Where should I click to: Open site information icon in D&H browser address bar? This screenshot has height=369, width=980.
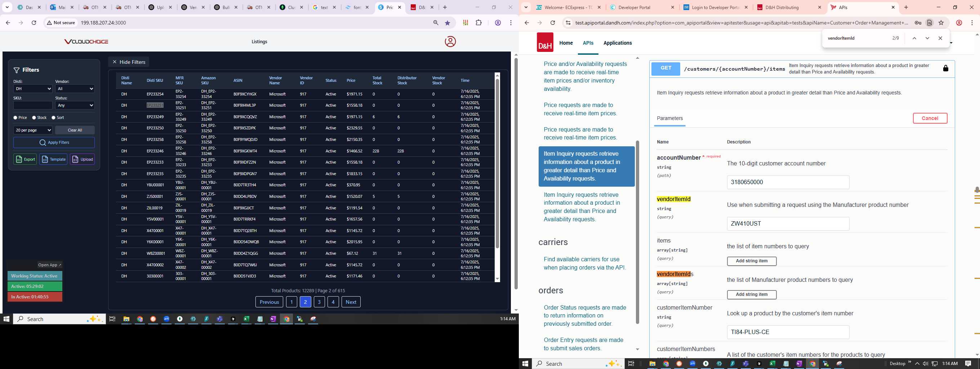click(567, 23)
